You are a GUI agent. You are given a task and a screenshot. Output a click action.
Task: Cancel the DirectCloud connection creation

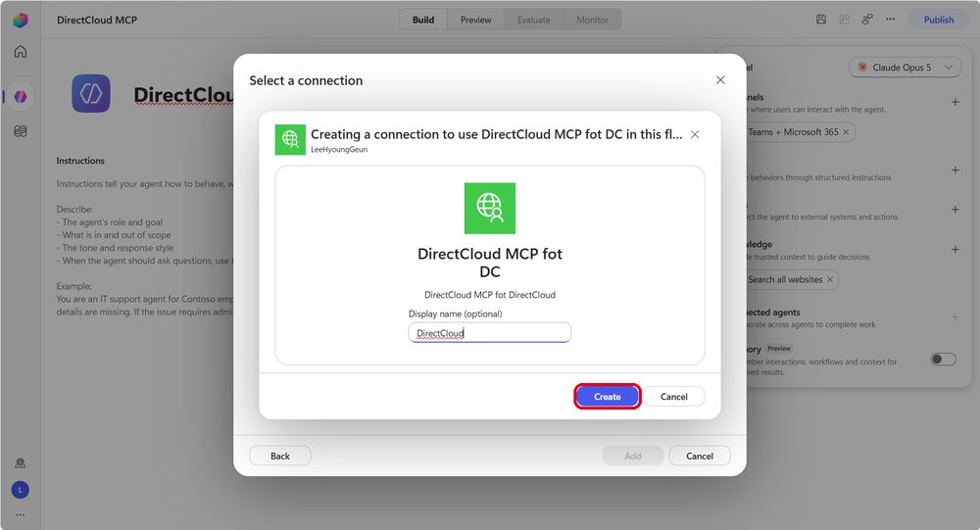pyautogui.click(x=674, y=396)
